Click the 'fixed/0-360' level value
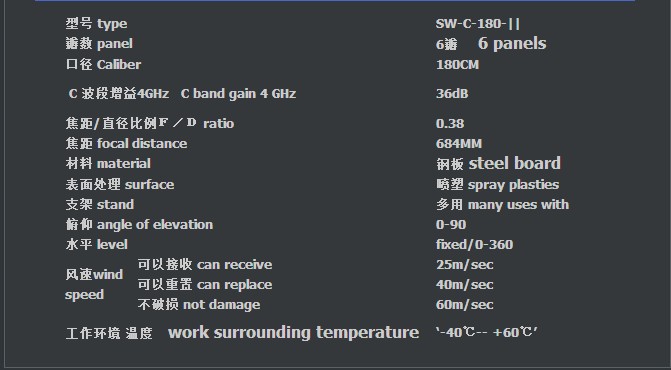Image resolution: width=671 pixels, height=370 pixels. coord(474,245)
